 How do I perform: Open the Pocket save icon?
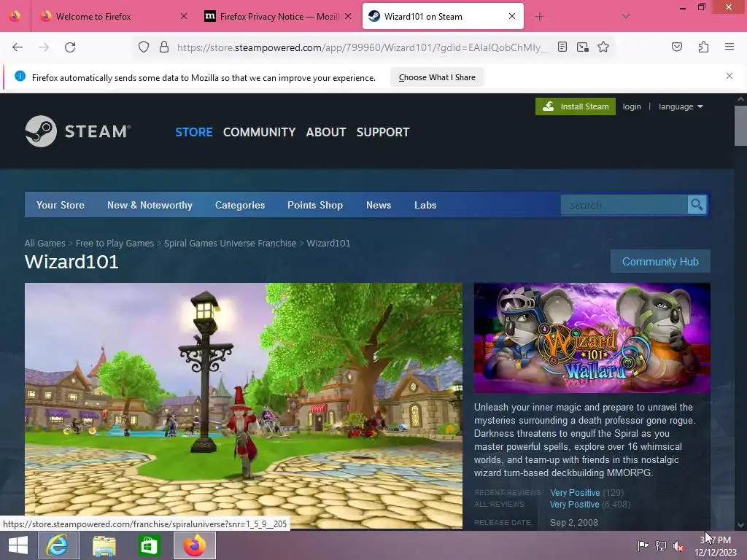(x=676, y=47)
